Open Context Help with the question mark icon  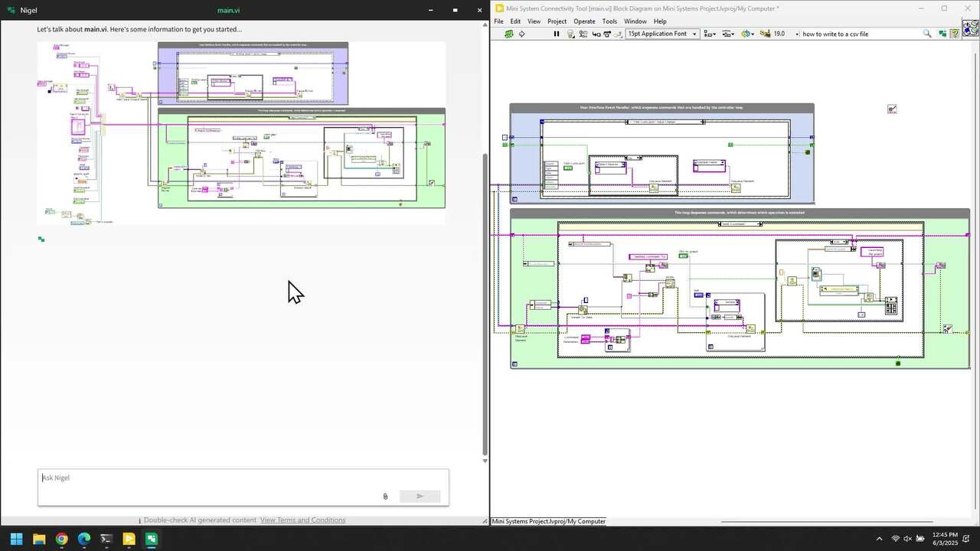pyautogui.click(x=955, y=34)
